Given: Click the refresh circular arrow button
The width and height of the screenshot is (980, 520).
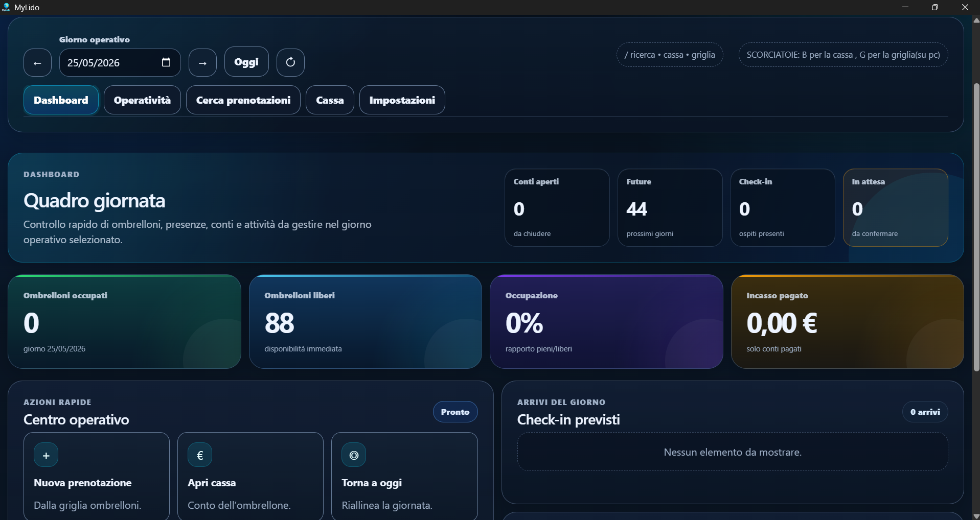Looking at the screenshot, I should pos(290,62).
